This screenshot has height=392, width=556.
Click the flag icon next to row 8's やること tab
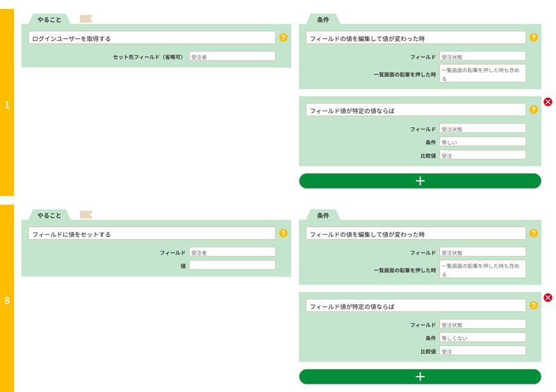pos(86,215)
